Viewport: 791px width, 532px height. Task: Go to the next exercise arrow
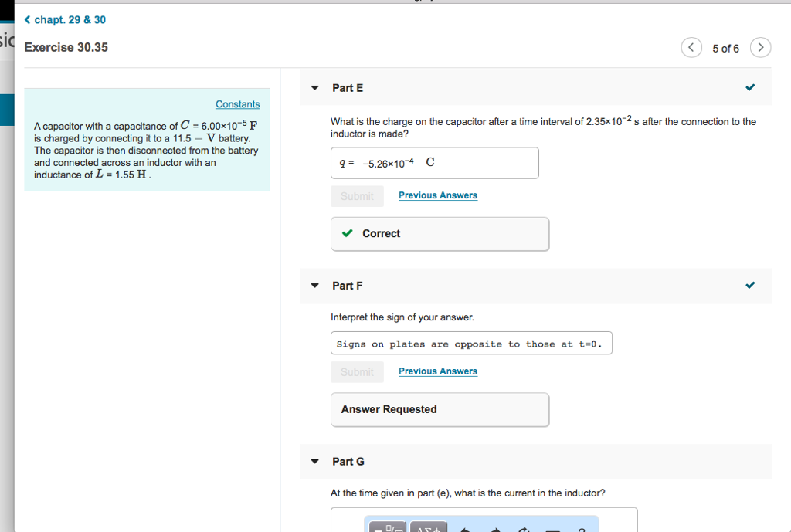point(761,48)
